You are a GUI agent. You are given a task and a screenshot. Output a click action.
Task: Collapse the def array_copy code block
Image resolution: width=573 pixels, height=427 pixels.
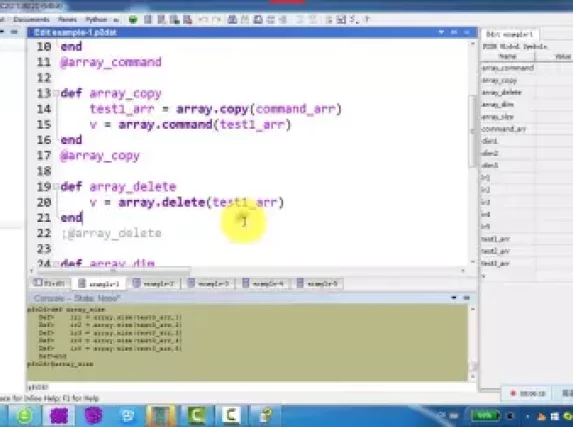pos(56,94)
